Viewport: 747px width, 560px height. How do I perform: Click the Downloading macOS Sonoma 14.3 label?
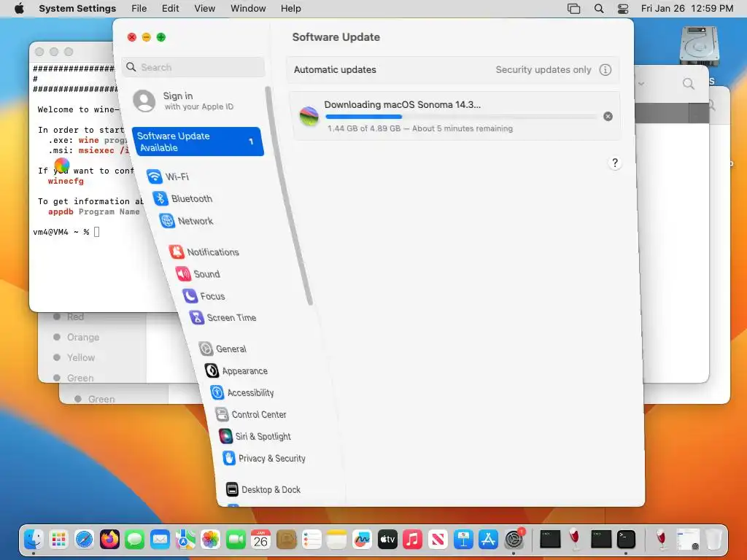(402, 105)
